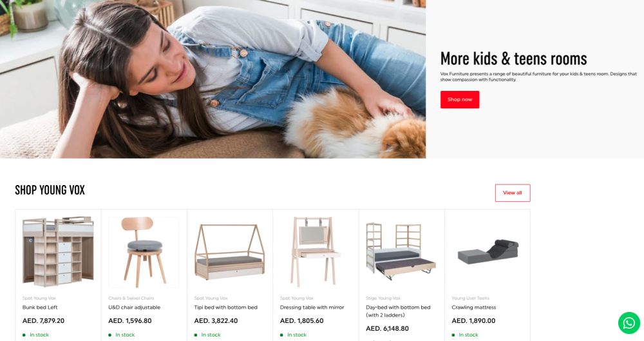
Task: Click the Day-bed with bottom bed title
Action: 398,311
